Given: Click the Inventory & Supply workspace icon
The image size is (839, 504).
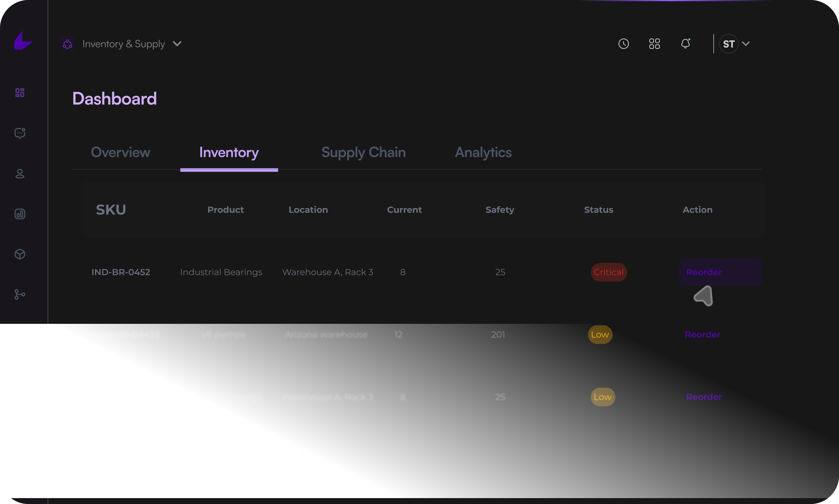Looking at the screenshot, I should point(68,44).
